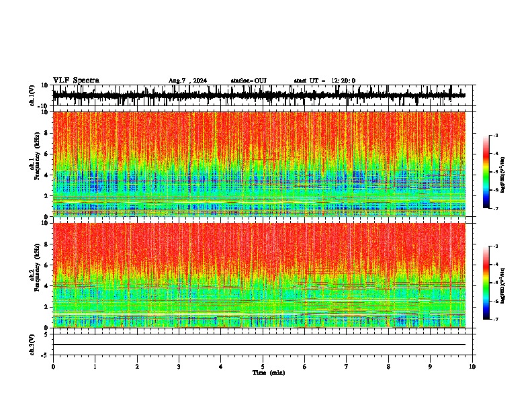Click the ch.1 color scale bar
Image resolution: width=532 pixels, height=411 pixels.
click(x=486, y=172)
